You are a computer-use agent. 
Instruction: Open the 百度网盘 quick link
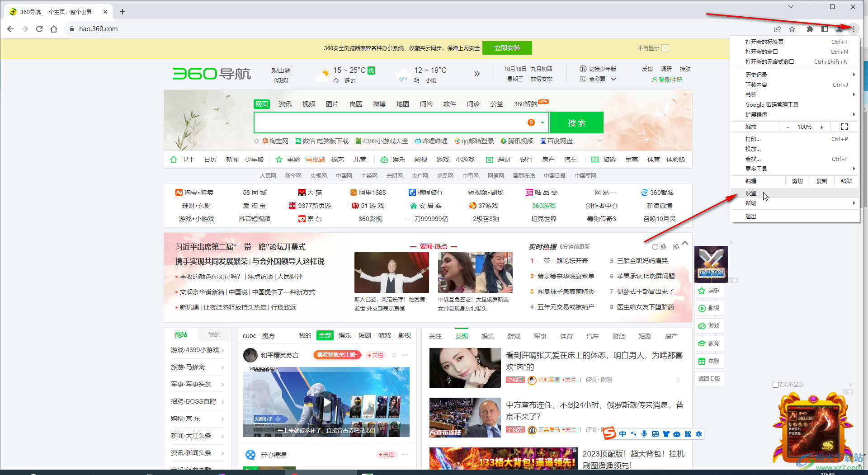pyautogui.click(x=557, y=141)
